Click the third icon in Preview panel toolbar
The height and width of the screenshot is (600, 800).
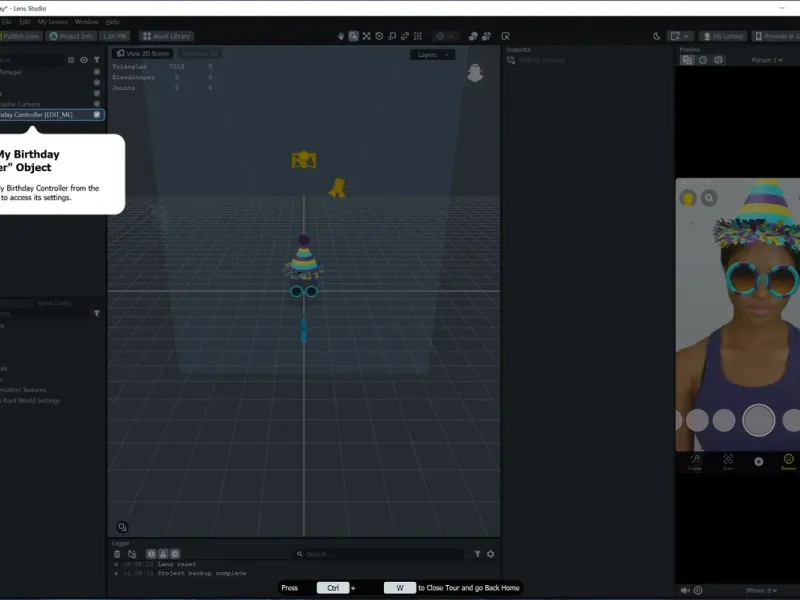point(718,60)
